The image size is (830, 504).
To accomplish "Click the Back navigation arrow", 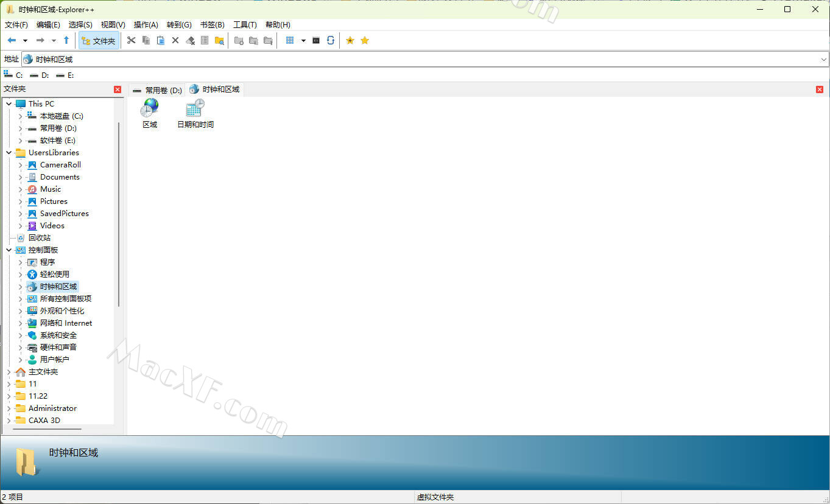I will point(12,40).
